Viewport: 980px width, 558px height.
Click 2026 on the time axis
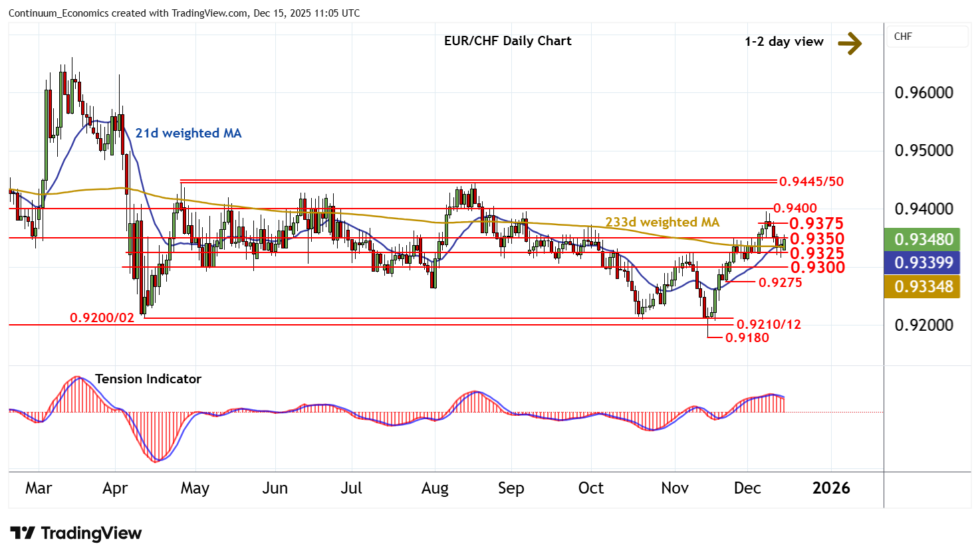tap(831, 488)
